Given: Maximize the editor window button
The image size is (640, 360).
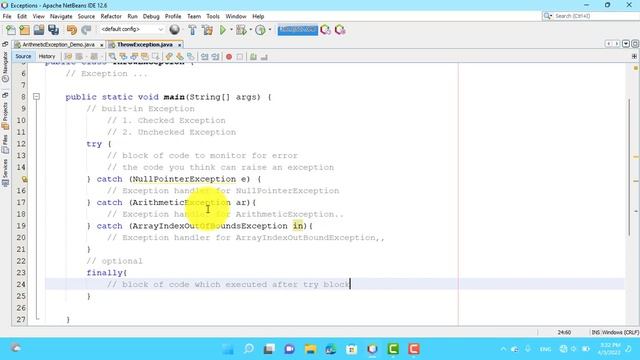Looking at the screenshot, I should [635, 43].
